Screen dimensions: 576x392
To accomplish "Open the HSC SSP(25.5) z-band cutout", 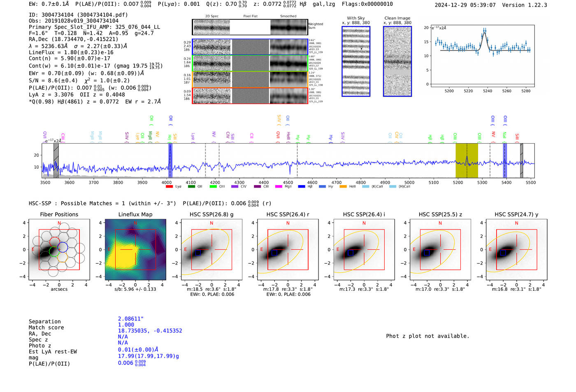I will click(x=440, y=249).
